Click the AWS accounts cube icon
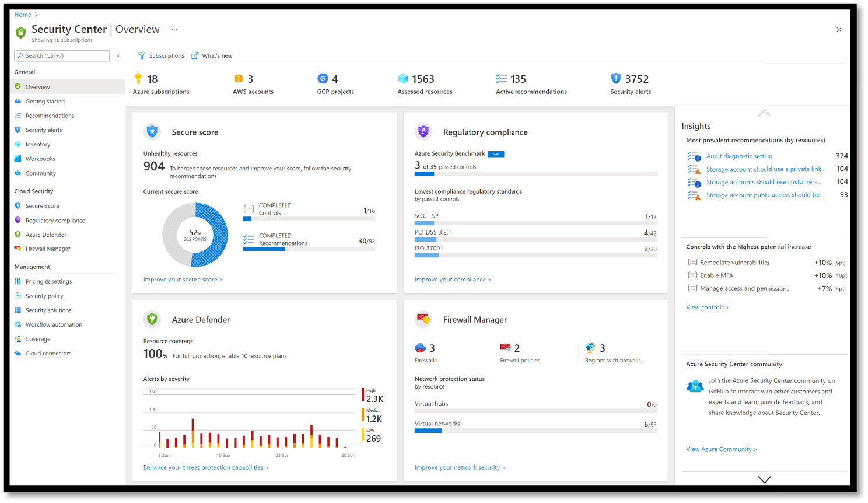Image resolution: width=868 pixels, height=503 pixels. click(x=238, y=79)
